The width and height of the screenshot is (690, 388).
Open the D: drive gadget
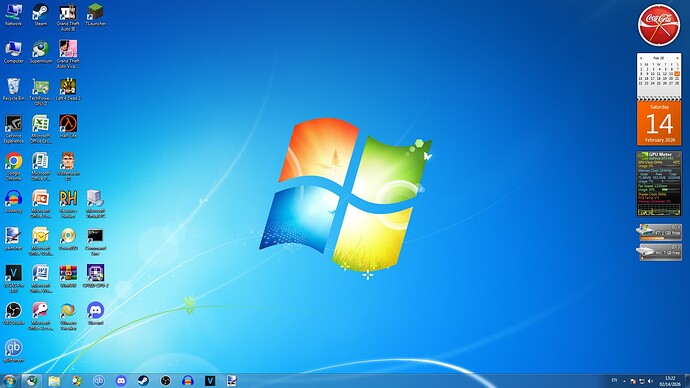point(659,252)
